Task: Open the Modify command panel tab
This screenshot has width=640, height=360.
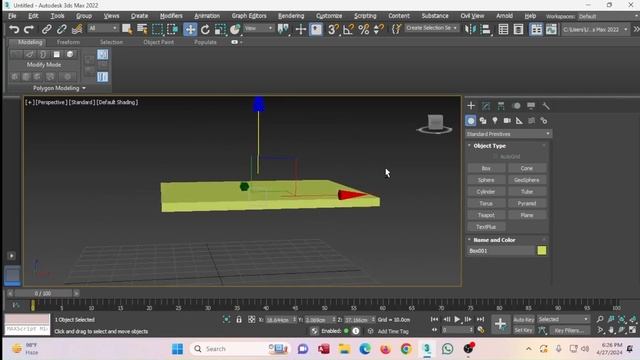Action: pos(486,106)
